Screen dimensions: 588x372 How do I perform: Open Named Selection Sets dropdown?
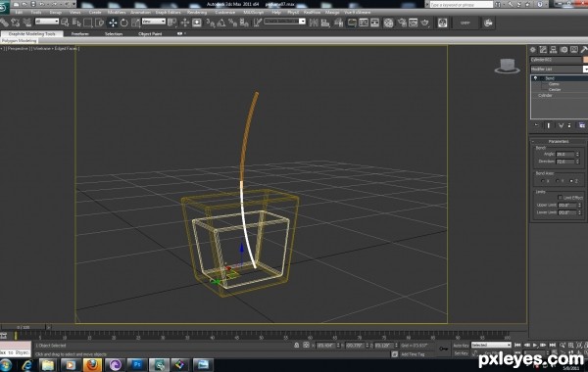click(x=284, y=22)
